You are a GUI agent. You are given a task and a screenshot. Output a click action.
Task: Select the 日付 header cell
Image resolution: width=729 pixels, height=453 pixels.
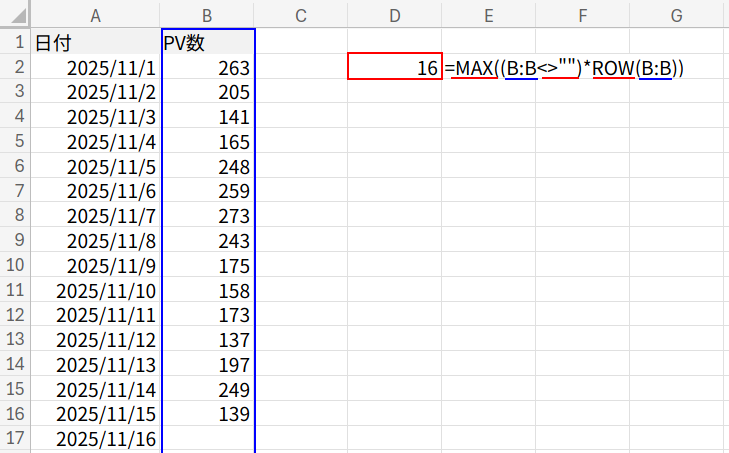point(95,43)
